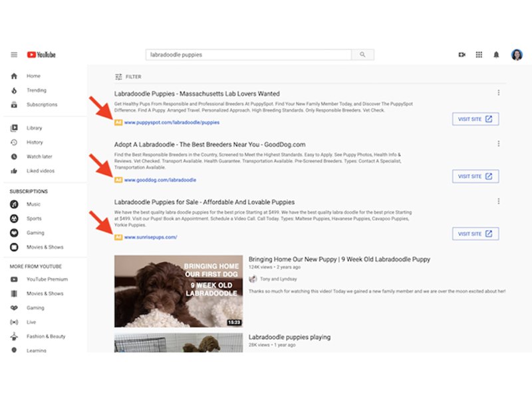Click the YouTube logo
532x399 pixels.
pyautogui.click(x=41, y=55)
